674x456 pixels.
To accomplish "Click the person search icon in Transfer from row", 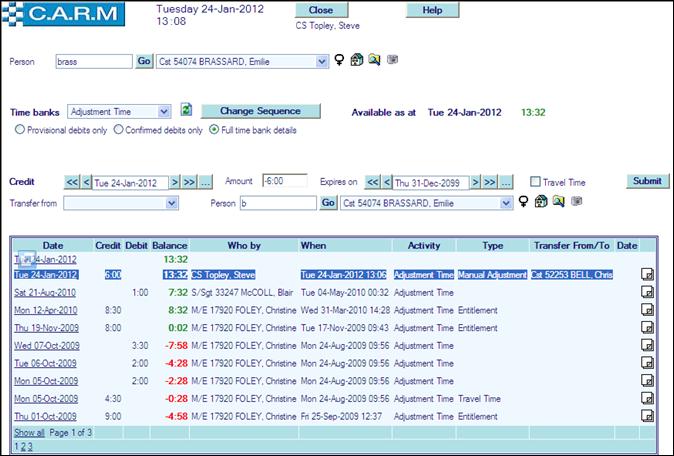I will point(558,202).
